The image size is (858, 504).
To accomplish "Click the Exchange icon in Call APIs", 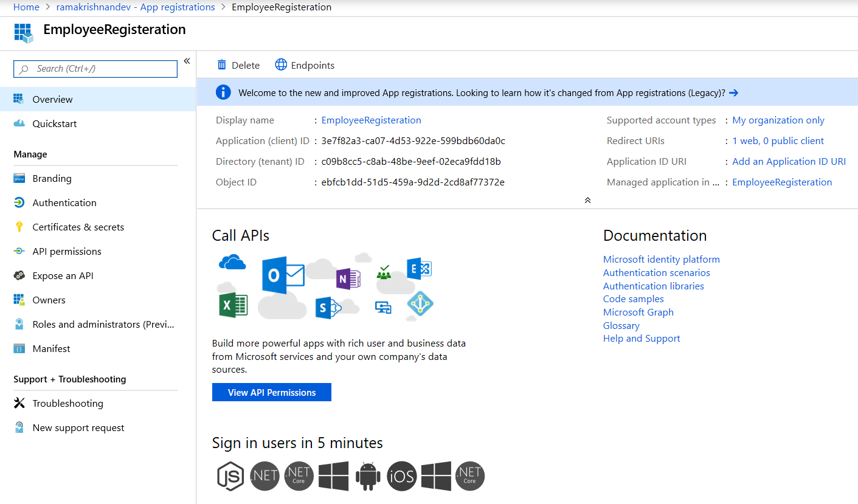I will click(419, 268).
